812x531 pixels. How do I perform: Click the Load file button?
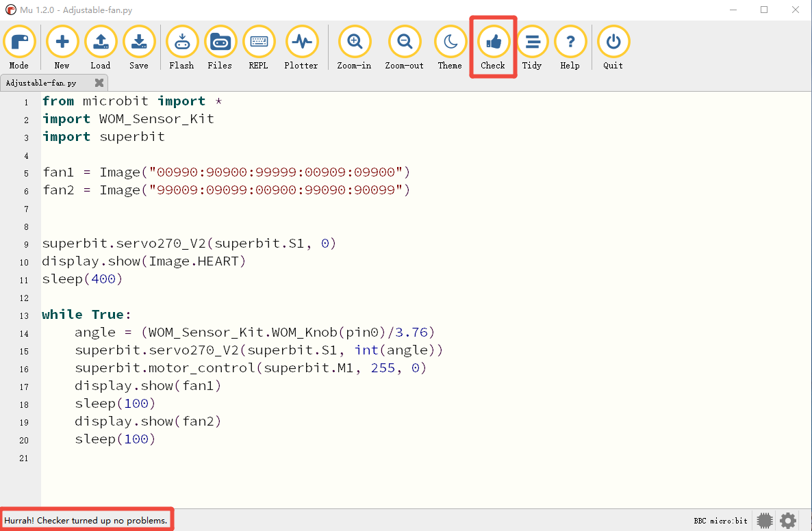[x=101, y=48]
